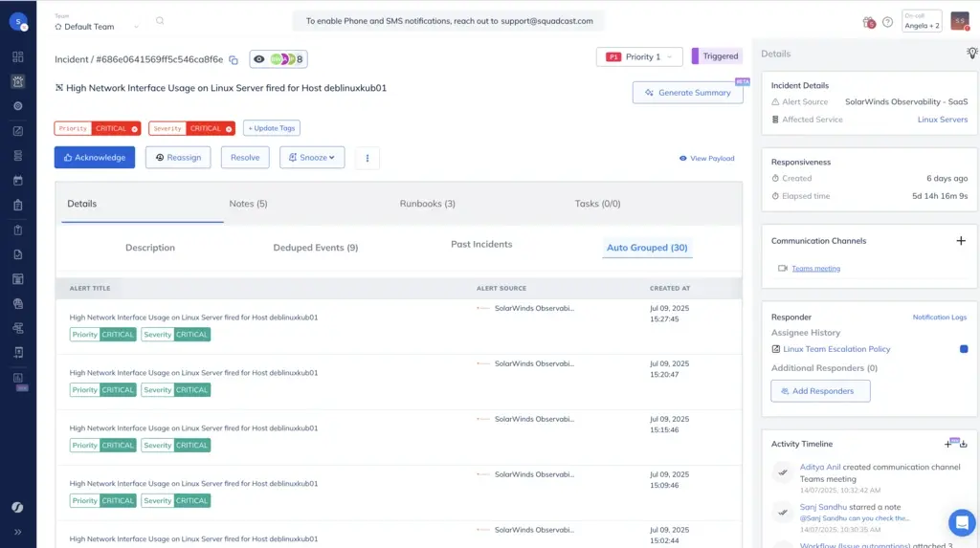Select the Deduped Events (9) sub-tab

316,248
